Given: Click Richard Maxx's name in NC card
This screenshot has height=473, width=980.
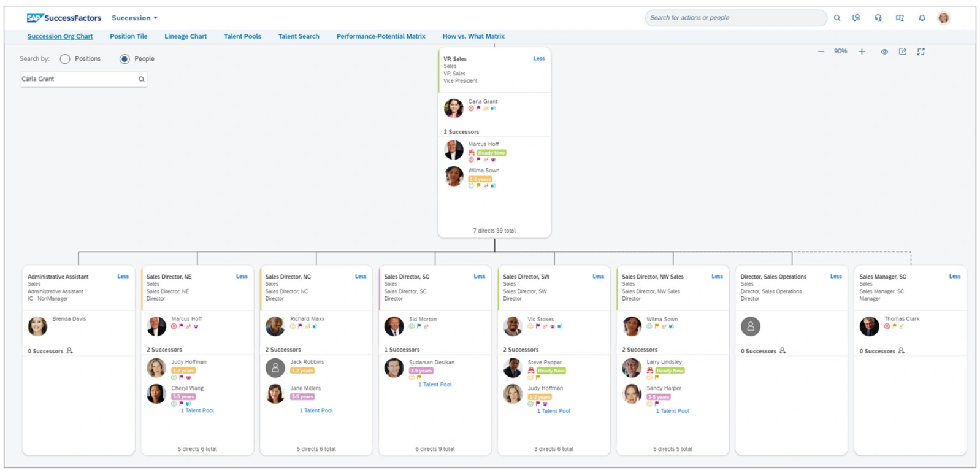Looking at the screenshot, I should click(x=307, y=319).
